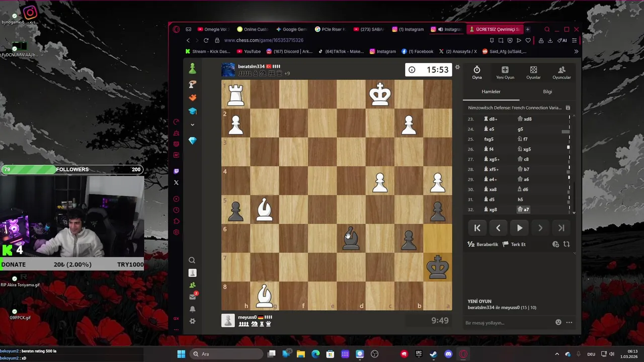Resign the game with Terk Et
Image resolution: width=644 pixels, height=362 pixels.
tap(514, 244)
